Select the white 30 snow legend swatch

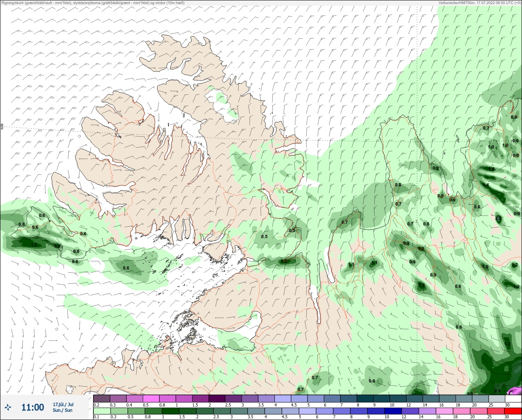point(513,398)
